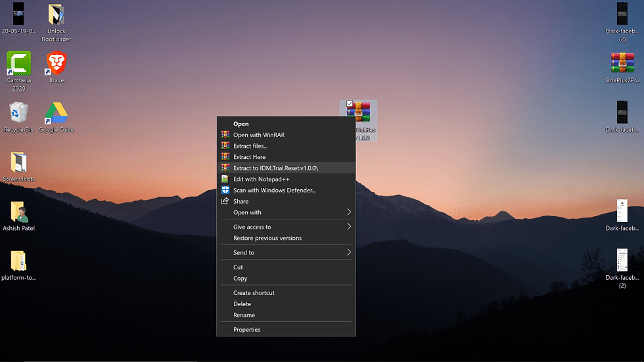The image size is (644, 362).
Task: Select the Google Drive desktop shortcut
Action: point(57,113)
